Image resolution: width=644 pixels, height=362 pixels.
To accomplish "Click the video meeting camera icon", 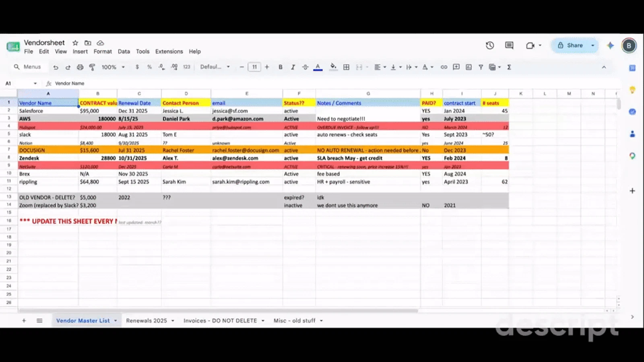I will pyautogui.click(x=530, y=45).
